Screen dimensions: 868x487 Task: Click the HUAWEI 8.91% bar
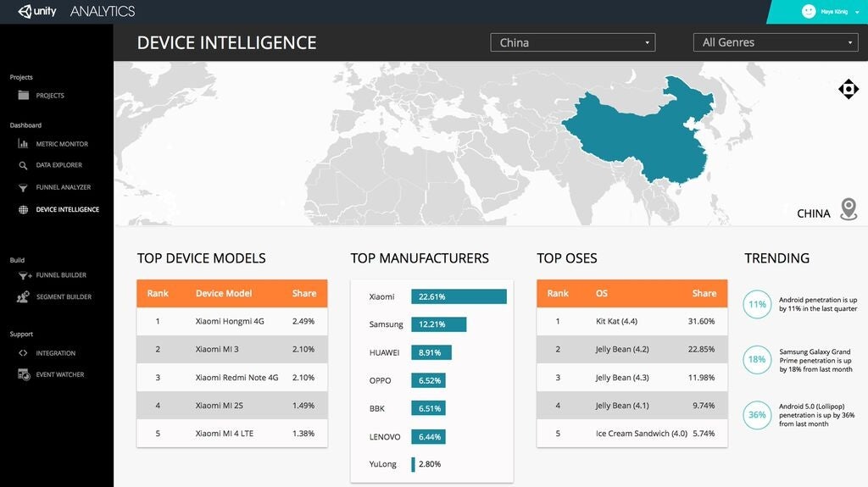431,352
